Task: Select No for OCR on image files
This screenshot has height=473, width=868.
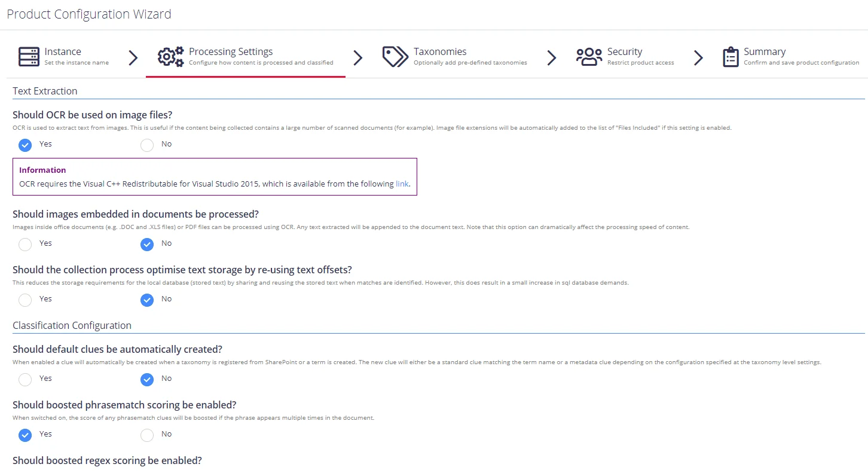Action: 147,145
